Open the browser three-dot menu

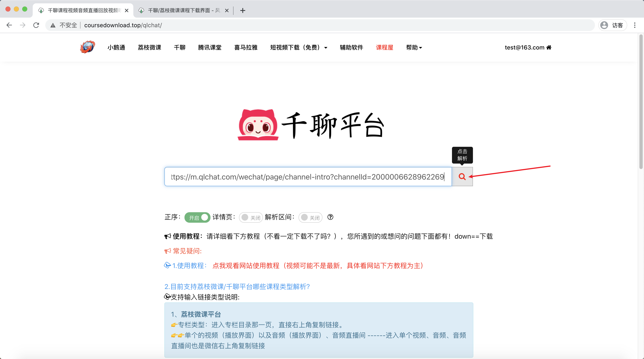click(635, 25)
